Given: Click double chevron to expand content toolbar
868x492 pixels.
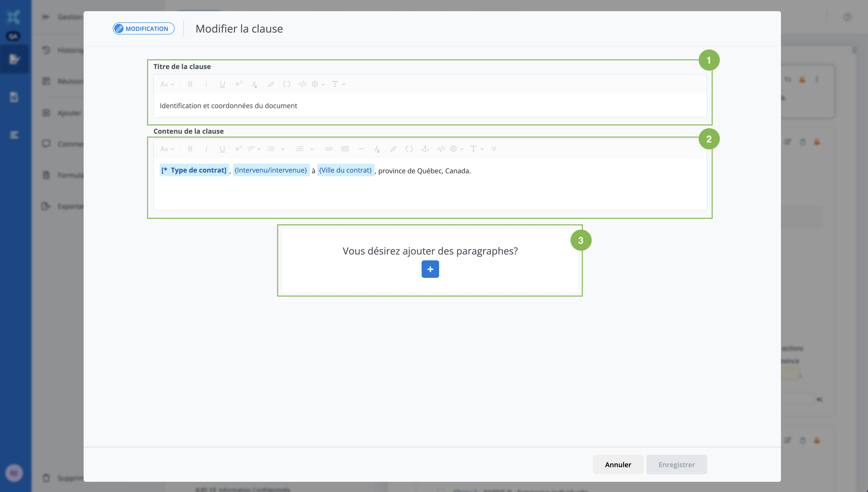Looking at the screenshot, I should tap(494, 149).
